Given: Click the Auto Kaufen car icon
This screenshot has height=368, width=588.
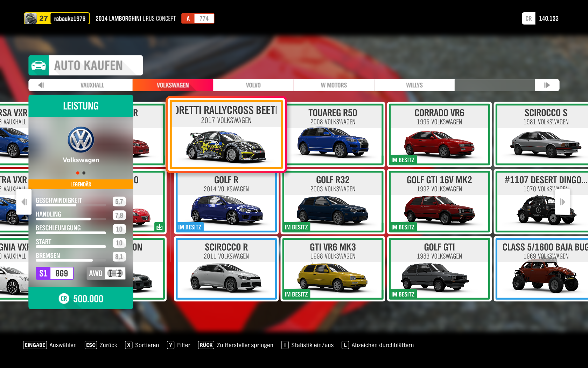Looking at the screenshot, I should (x=38, y=66).
